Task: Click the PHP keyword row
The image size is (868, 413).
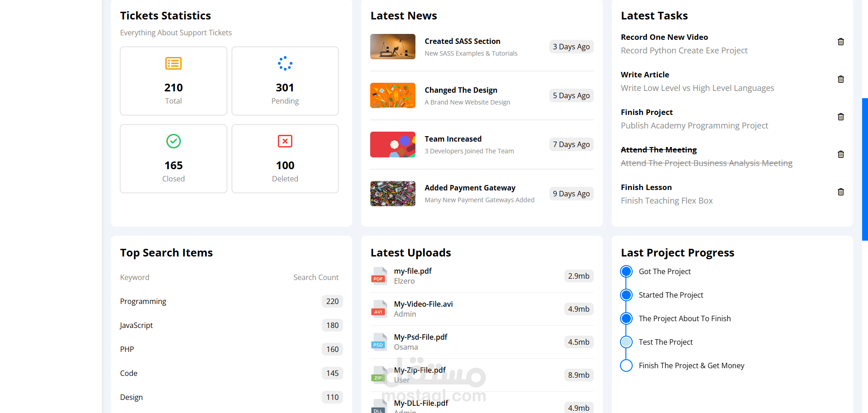Action: pyautogui.click(x=231, y=349)
